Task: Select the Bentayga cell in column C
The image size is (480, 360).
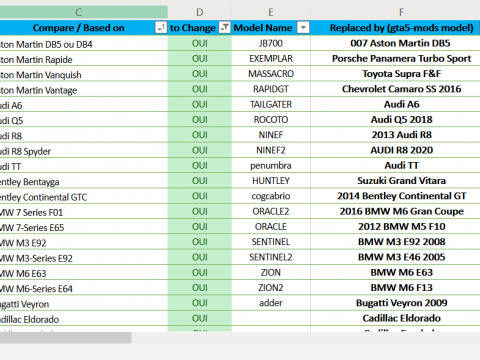Action: pos(84,181)
